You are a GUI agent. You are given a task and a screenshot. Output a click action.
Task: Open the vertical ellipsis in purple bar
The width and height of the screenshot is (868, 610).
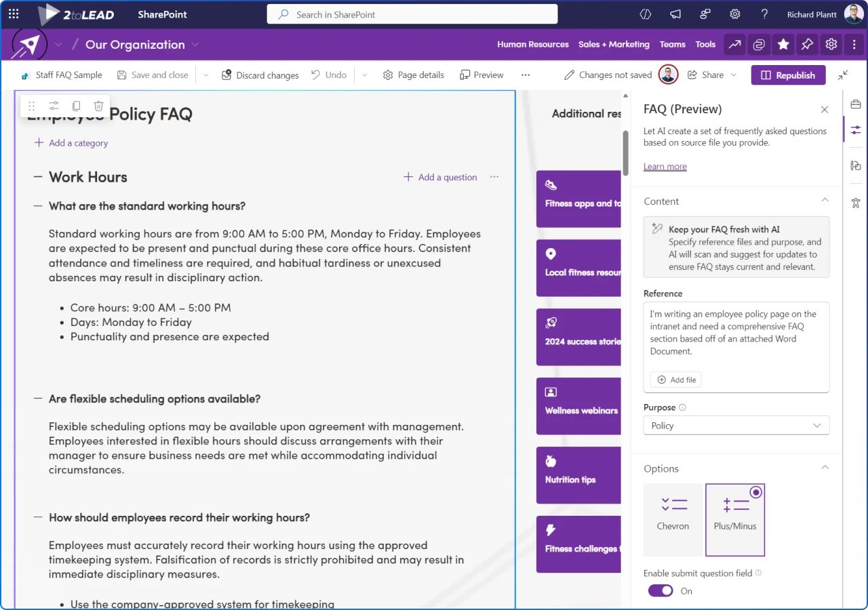[854, 45]
